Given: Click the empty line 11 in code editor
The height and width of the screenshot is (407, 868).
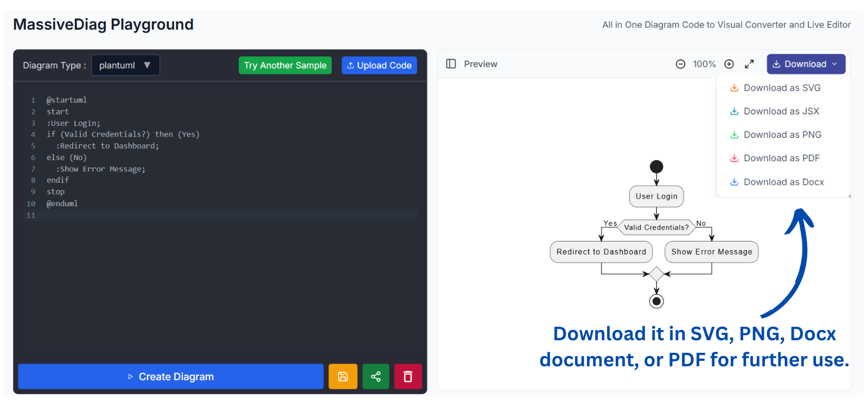Looking at the screenshot, I should click(217, 215).
